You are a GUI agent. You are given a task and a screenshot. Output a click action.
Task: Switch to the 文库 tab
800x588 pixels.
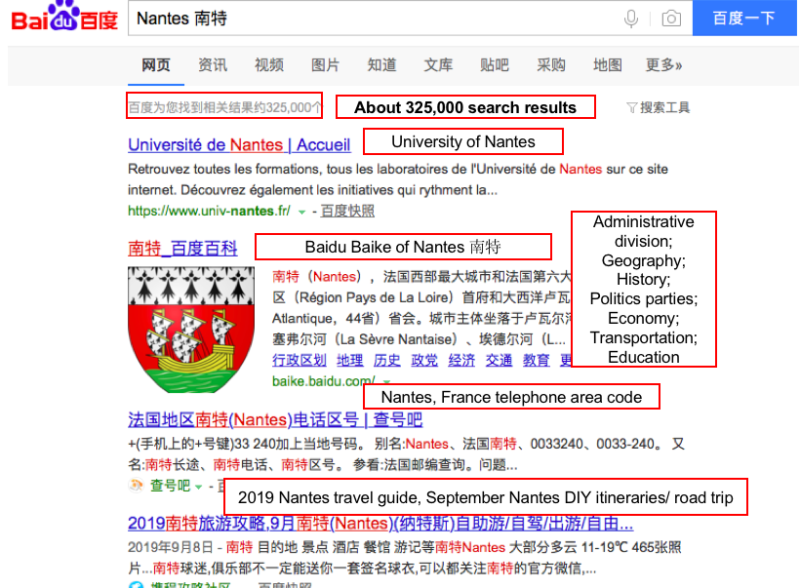438,65
